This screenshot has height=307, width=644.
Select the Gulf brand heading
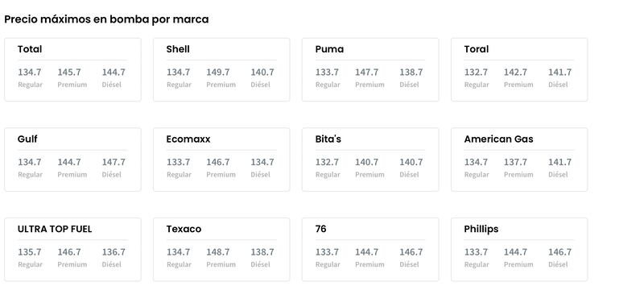(x=27, y=139)
